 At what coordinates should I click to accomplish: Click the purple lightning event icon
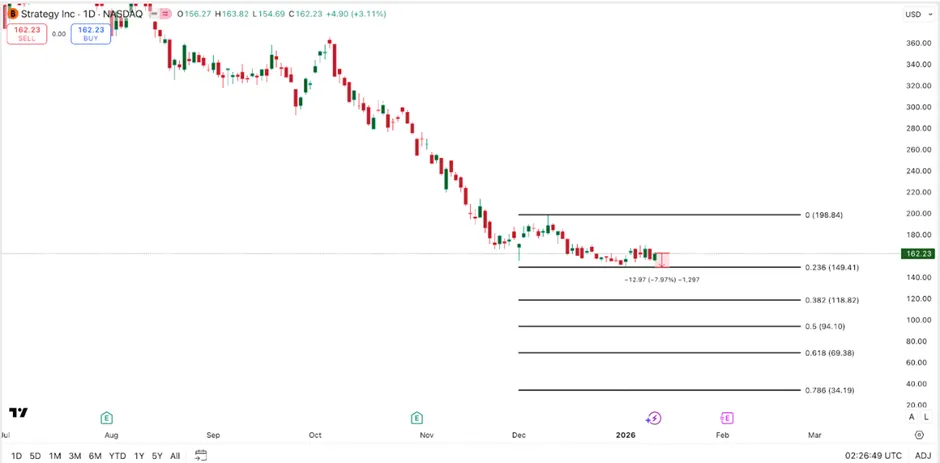click(x=654, y=418)
